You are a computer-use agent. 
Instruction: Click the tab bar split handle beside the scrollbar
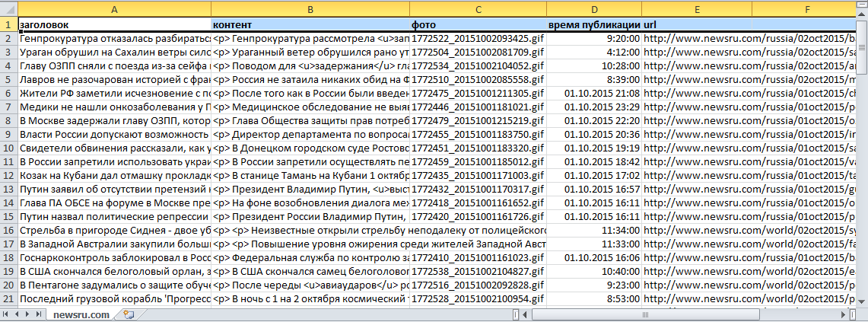(517, 315)
